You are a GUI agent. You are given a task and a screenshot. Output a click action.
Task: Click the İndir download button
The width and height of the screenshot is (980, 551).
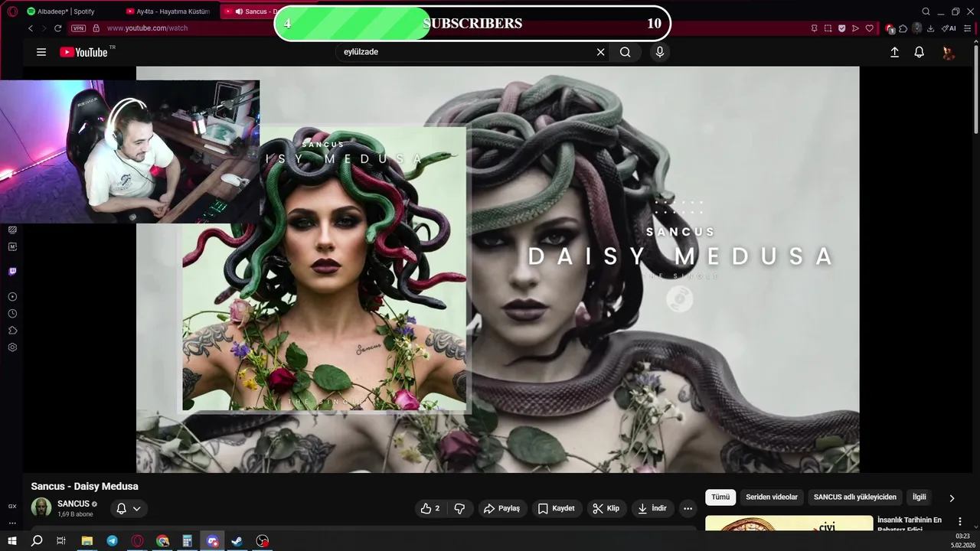pos(652,508)
